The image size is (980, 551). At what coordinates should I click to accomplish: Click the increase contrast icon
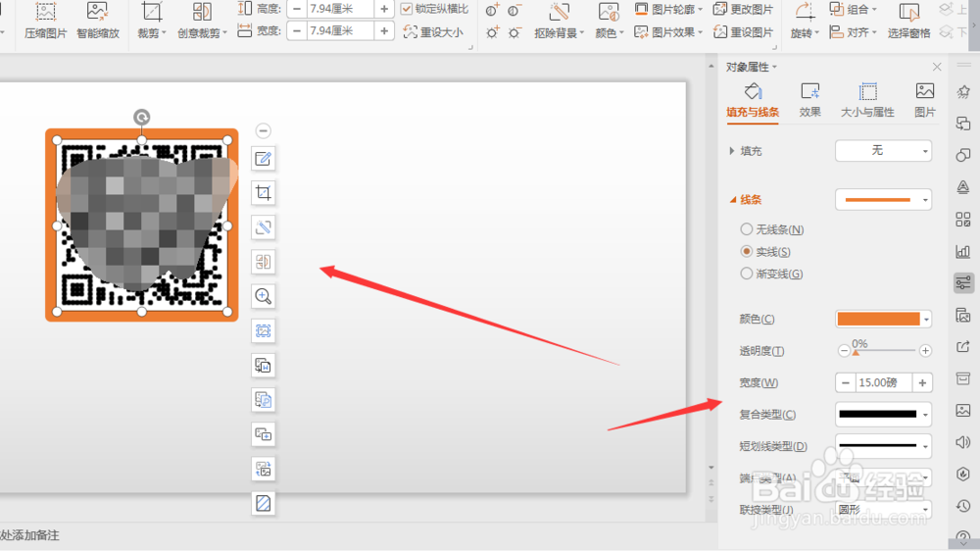pyautogui.click(x=493, y=10)
